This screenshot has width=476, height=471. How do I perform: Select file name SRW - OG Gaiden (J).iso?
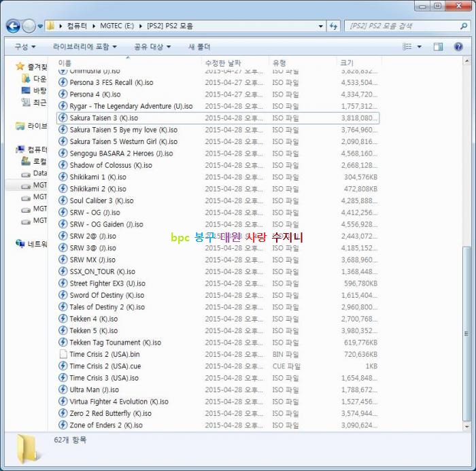106,224
